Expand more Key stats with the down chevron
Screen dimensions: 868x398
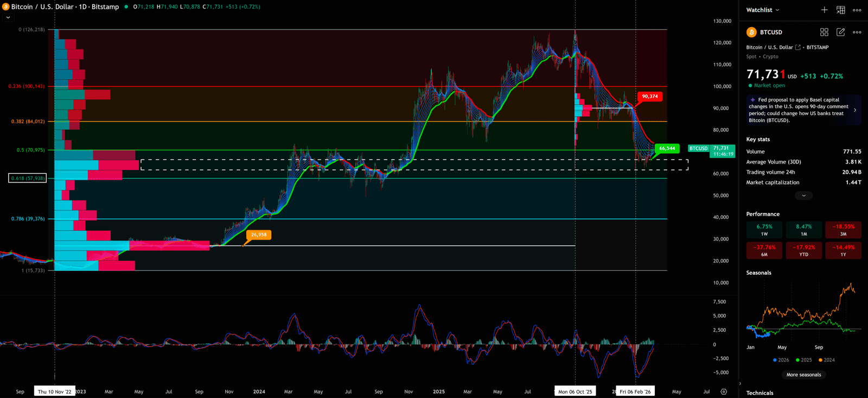(x=803, y=195)
